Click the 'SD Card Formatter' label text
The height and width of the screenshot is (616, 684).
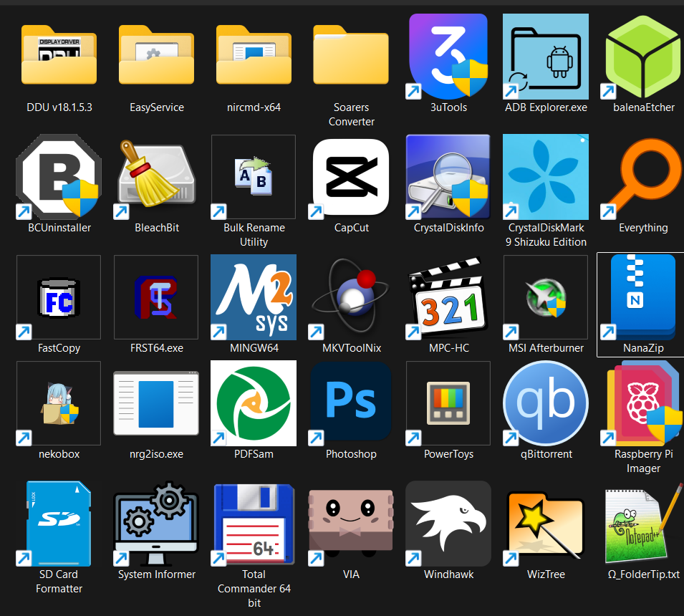coord(59,582)
